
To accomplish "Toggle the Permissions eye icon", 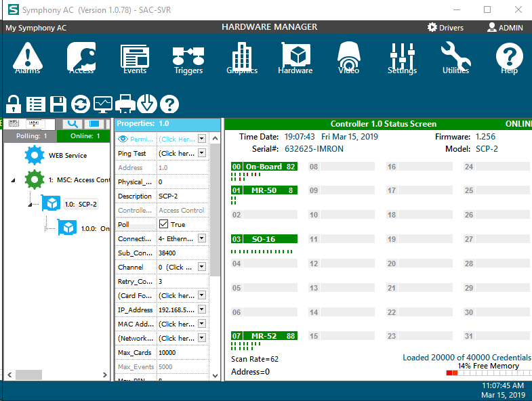I will click(x=123, y=139).
